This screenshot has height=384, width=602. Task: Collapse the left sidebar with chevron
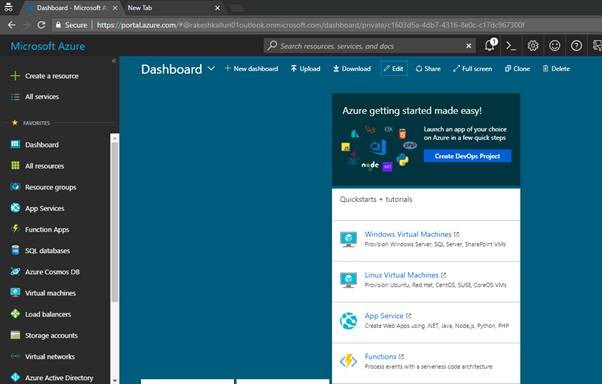[114, 61]
